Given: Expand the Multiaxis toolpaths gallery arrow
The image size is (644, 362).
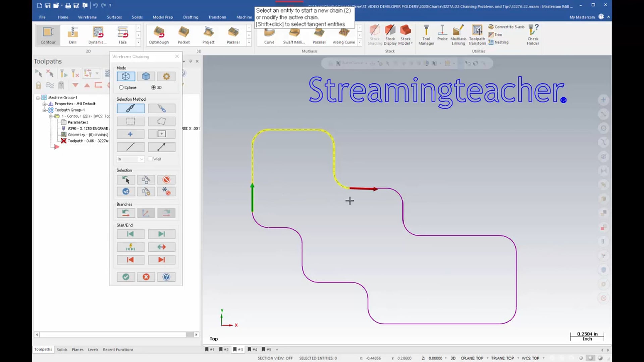Looking at the screenshot, I should (x=360, y=42).
